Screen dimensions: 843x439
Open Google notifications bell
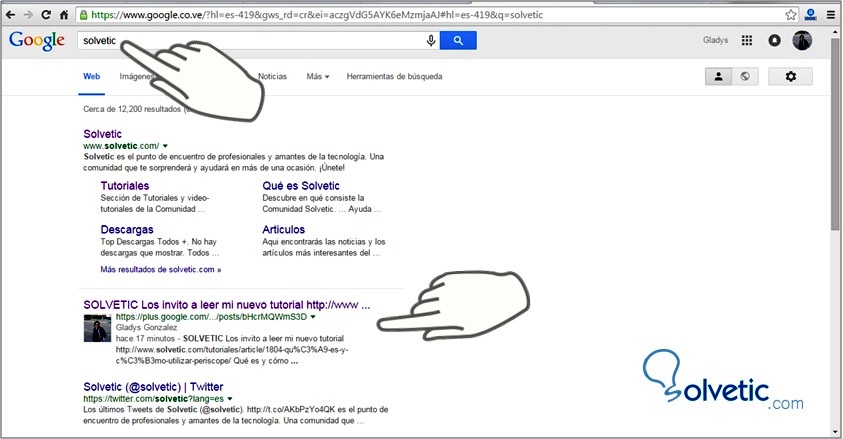(774, 40)
